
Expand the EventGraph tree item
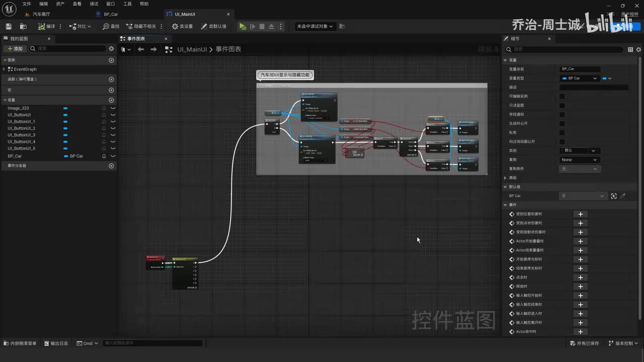(x=5, y=69)
